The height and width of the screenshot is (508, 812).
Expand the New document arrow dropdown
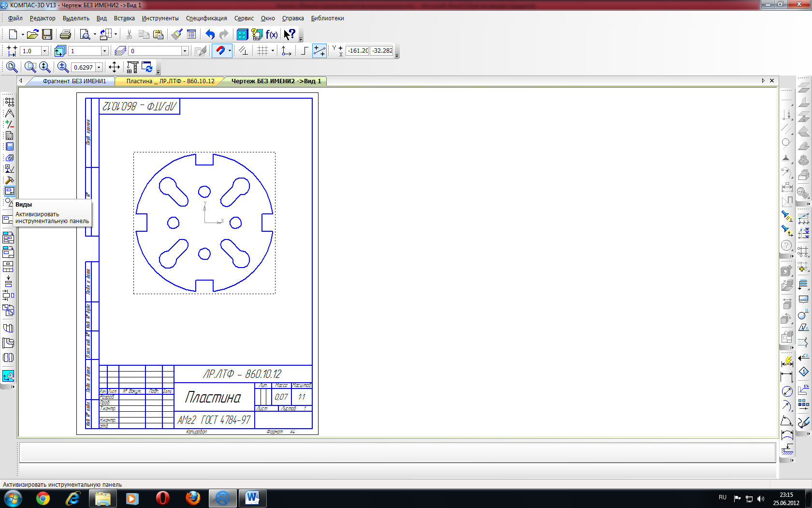click(x=23, y=34)
